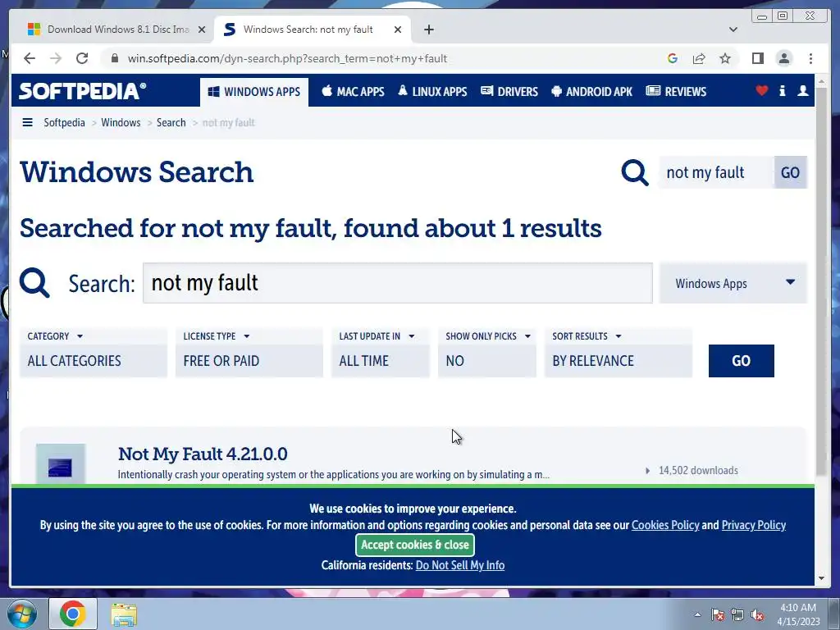Open File Explorer from taskbar
840x630 pixels.
tap(124, 614)
